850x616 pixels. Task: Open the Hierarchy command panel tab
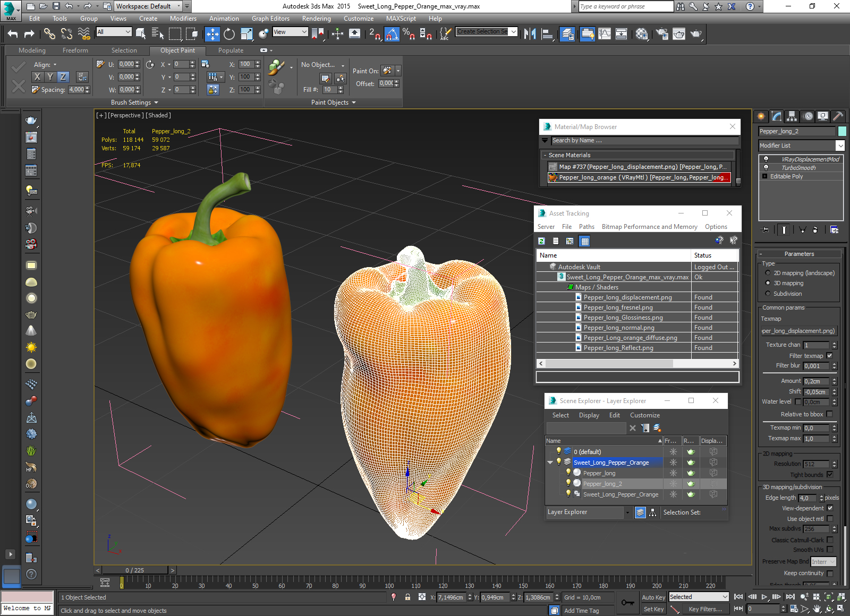tap(792, 116)
